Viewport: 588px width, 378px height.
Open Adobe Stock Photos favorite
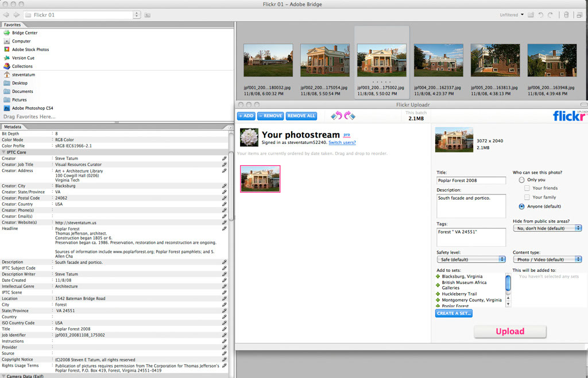(30, 49)
